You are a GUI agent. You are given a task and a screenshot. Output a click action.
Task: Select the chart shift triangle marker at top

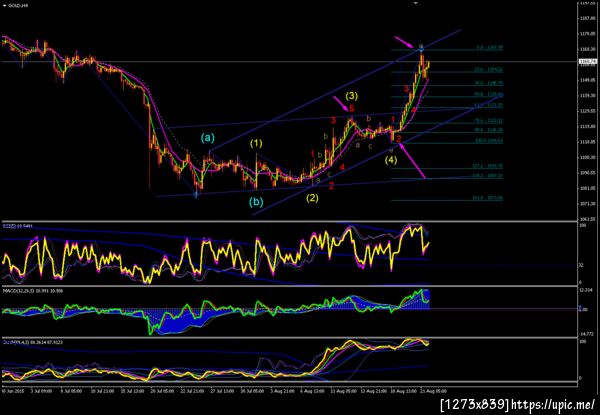[416, 2]
